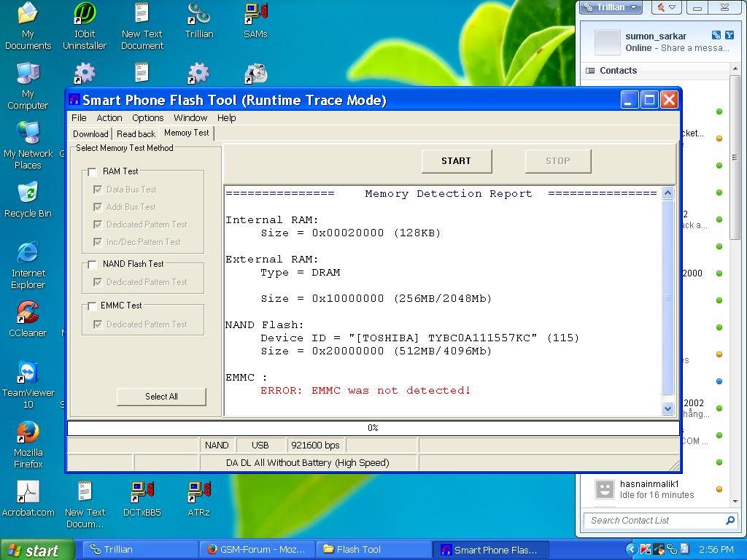
Task: Open the Help menu
Action: pyautogui.click(x=227, y=117)
